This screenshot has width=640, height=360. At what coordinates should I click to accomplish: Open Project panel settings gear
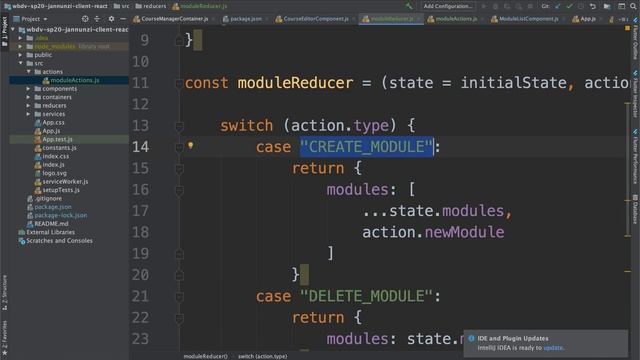[111, 19]
